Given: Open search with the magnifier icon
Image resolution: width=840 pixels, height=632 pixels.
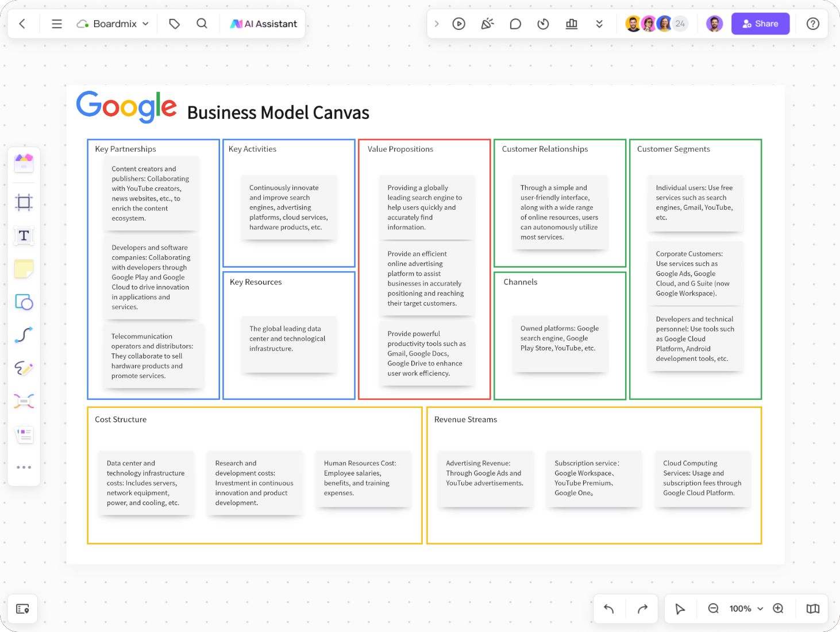Looking at the screenshot, I should tap(202, 24).
